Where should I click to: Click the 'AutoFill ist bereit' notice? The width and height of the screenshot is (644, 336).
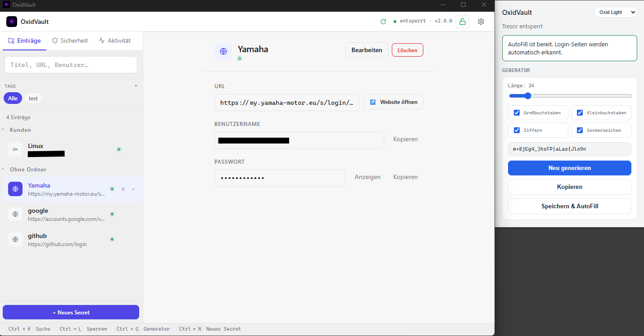(570, 48)
